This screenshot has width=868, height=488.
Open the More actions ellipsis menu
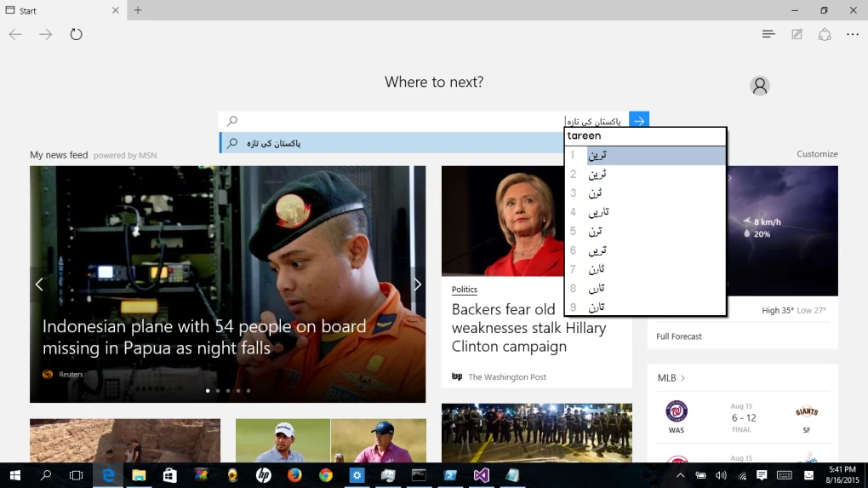(853, 34)
